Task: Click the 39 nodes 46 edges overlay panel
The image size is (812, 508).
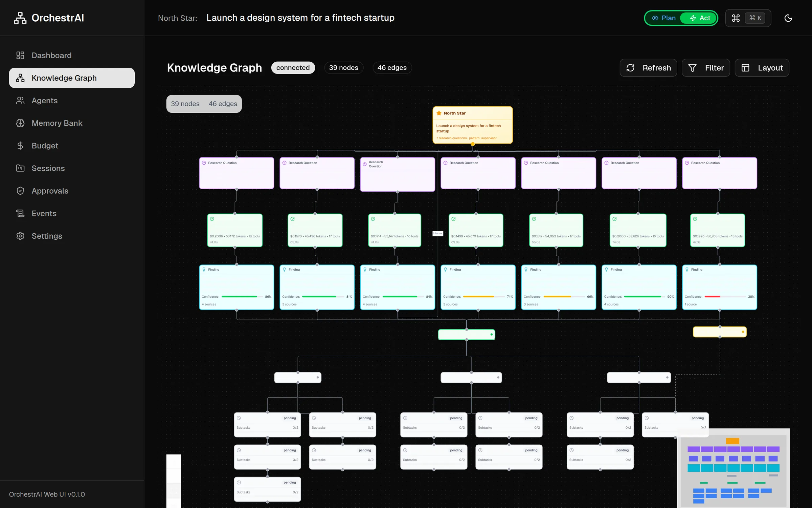Action: [x=204, y=104]
